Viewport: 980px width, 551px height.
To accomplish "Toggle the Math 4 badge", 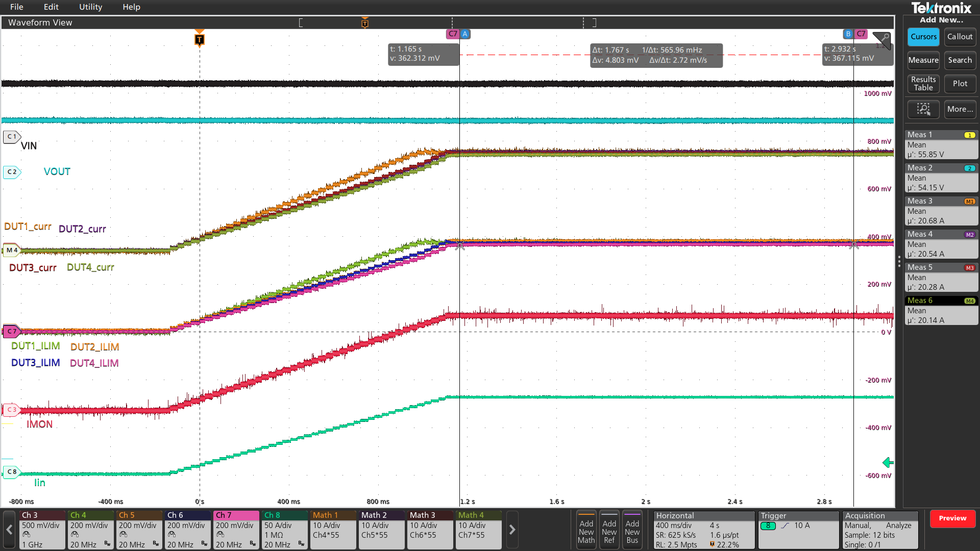I will click(x=478, y=530).
